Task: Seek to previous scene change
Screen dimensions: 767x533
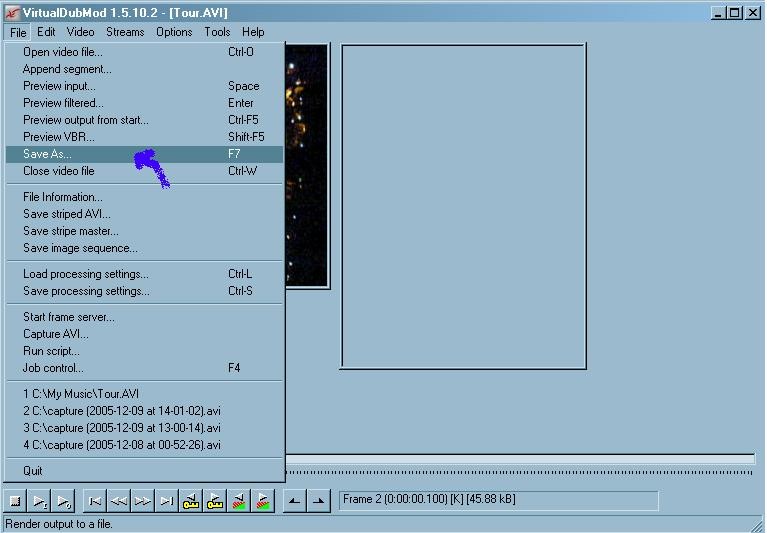Action: 239,501
